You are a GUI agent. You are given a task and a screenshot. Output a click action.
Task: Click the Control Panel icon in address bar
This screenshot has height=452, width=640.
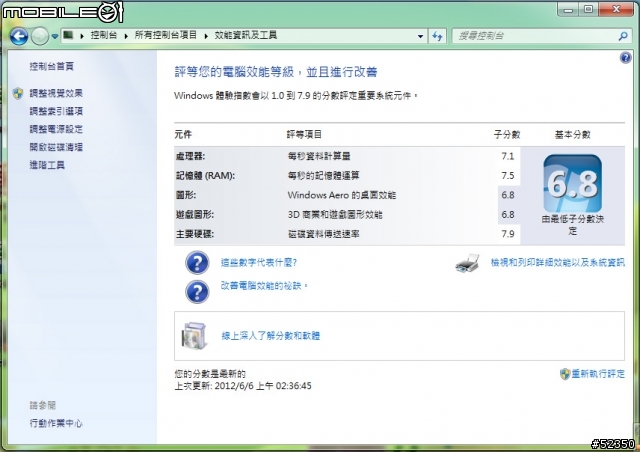coord(68,36)
